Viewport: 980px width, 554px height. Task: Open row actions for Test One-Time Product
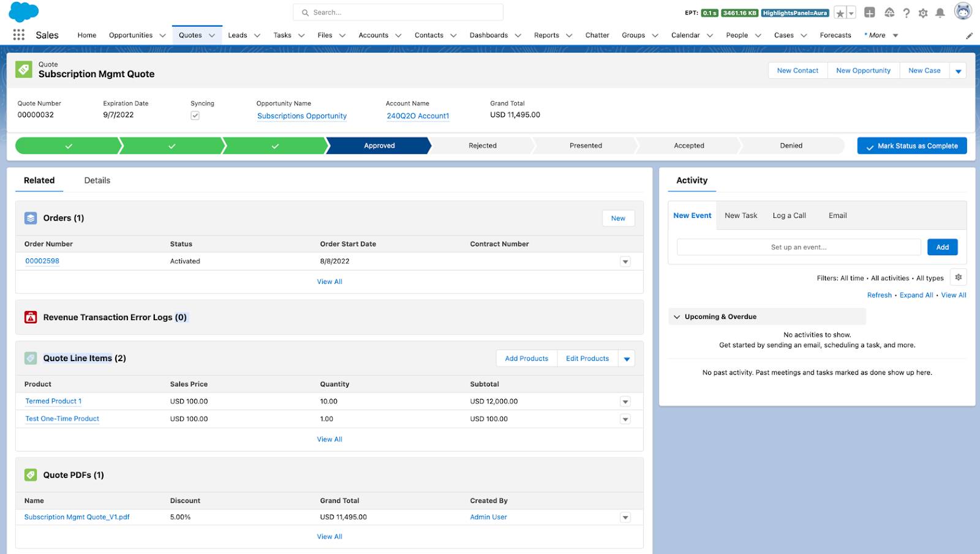pos(625,419)
